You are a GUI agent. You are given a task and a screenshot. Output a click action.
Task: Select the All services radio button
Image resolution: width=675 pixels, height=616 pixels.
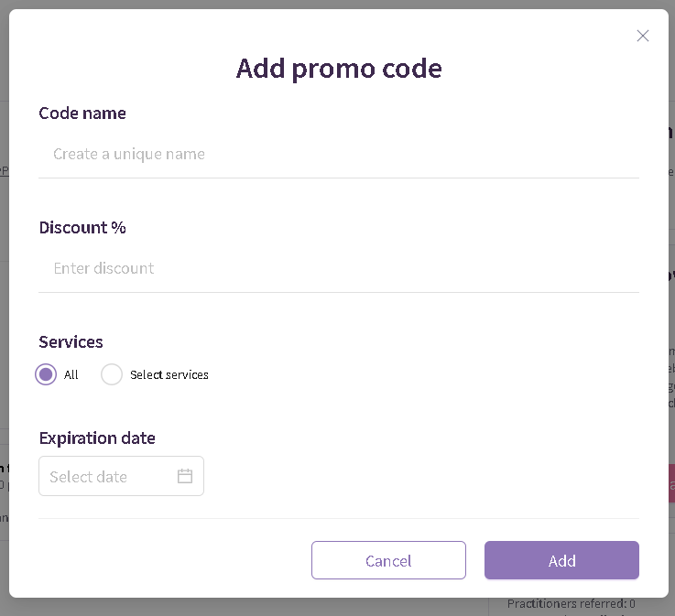click(x=47, y=374)
